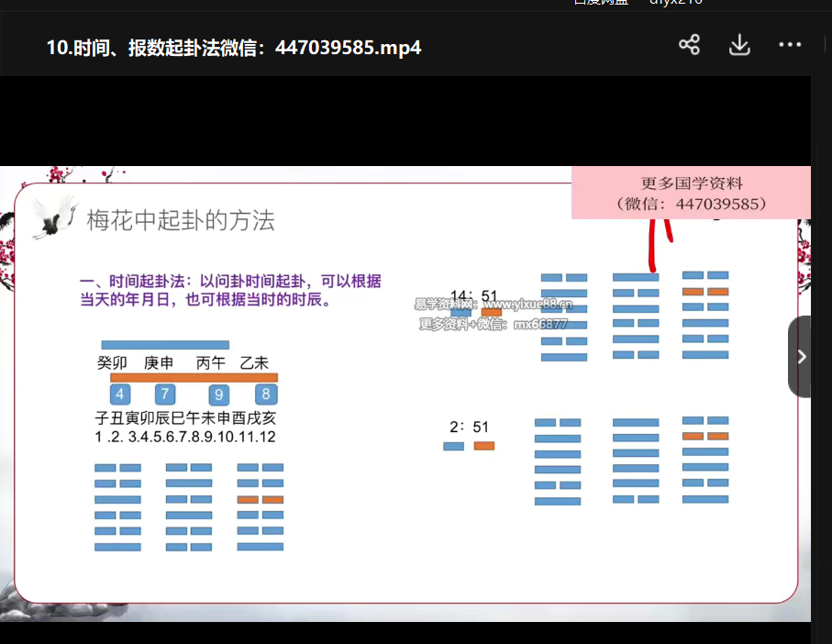
Task: Click the slide heading 梅花中起卦的方法
Action: [181, 220]
